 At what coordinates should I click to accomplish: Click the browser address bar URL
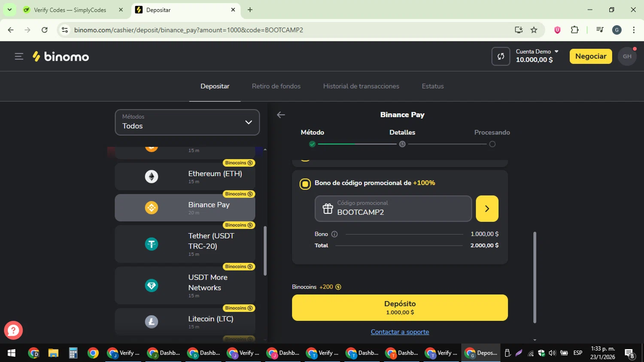point(188,30)
